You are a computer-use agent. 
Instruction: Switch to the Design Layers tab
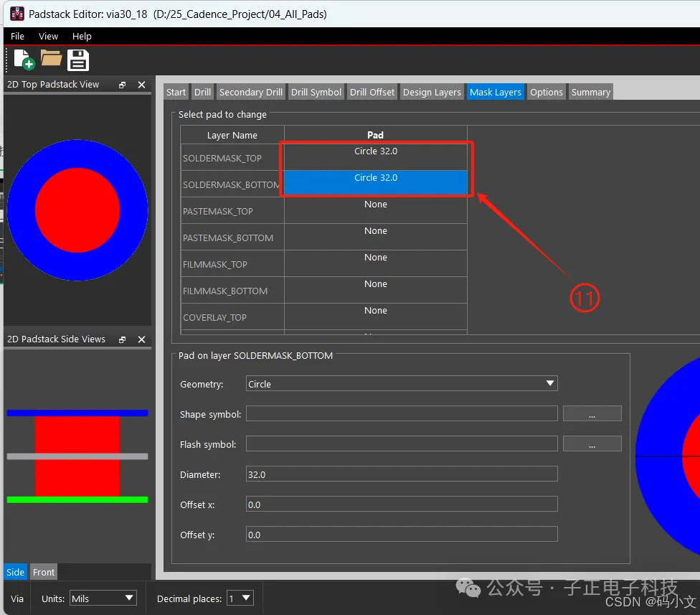tap(432, 92)
